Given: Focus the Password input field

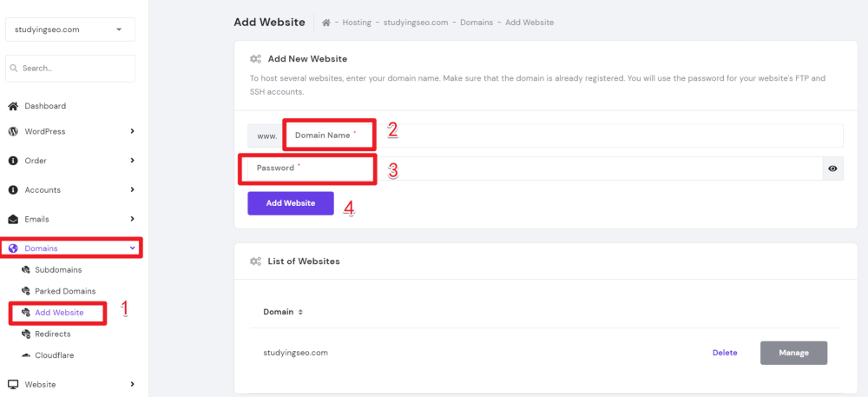Looking at the screenshot, I should tap(535, 169).
